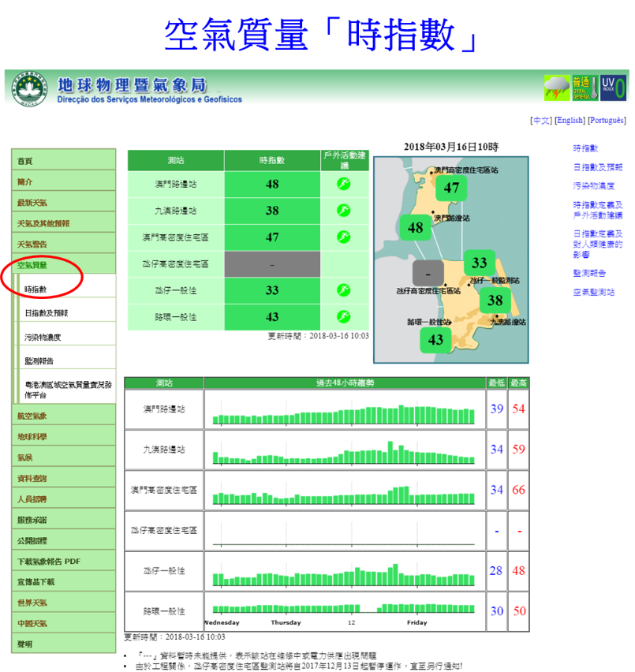Screen dimensions: 635x672
Task: Open 日指數及預報 in the left submenu
Action: (x=47, y=313)
